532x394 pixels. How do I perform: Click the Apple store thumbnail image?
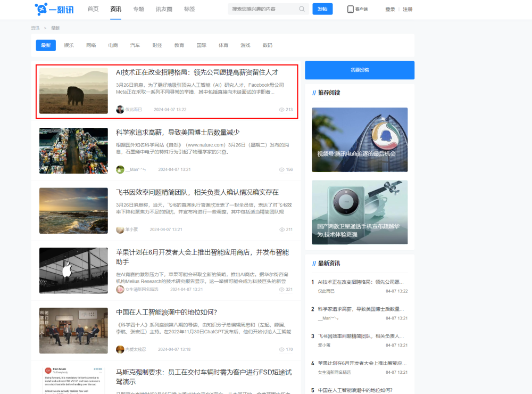click(x=73, y=270)
